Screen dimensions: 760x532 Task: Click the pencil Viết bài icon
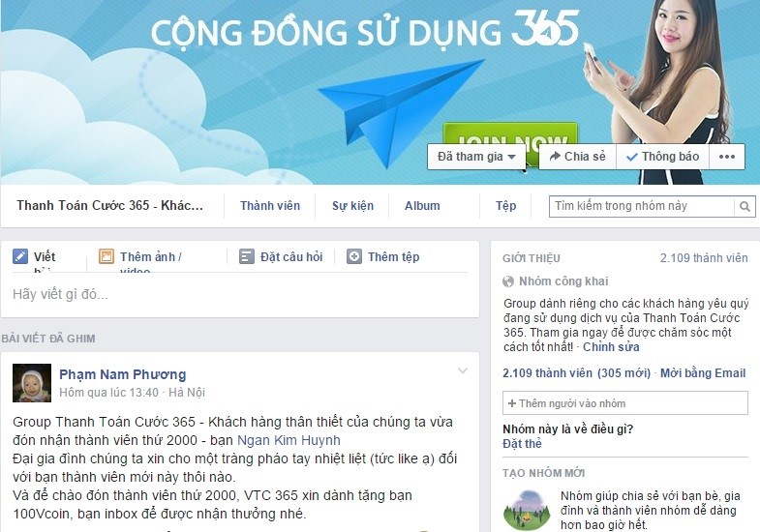[20, 256]
